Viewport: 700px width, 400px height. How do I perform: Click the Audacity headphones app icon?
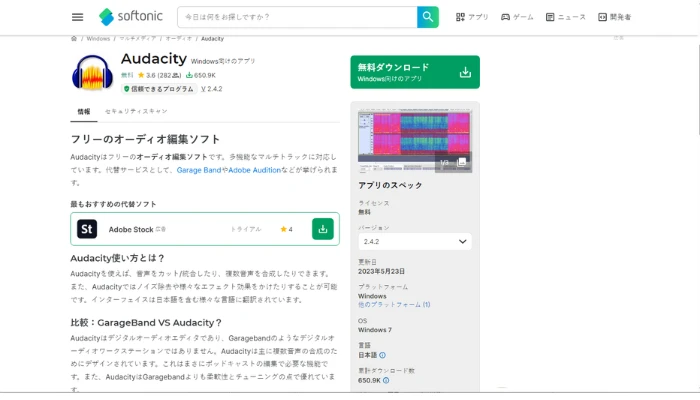tap(92, 73)
